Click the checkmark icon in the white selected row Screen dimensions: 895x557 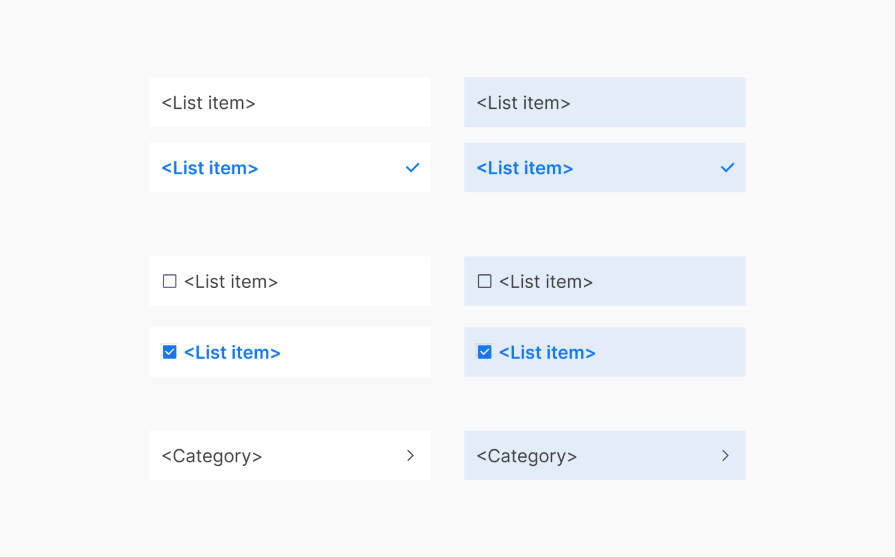412,168
